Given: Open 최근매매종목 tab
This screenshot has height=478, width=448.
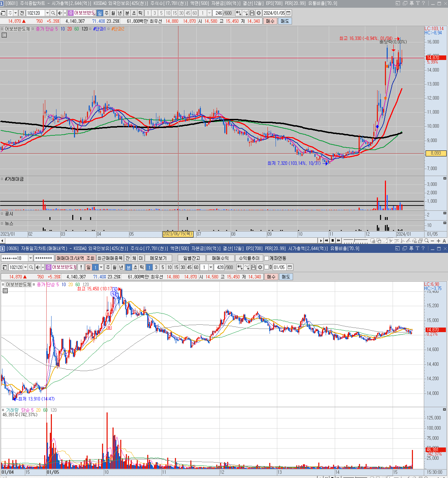Looking at the screenshot, I should (x=110, y=258).
